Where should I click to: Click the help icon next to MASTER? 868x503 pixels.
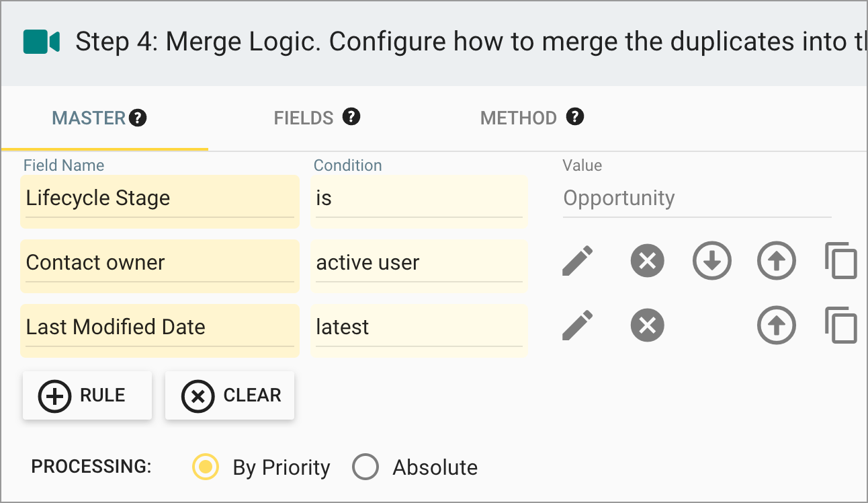coord(138,118)
